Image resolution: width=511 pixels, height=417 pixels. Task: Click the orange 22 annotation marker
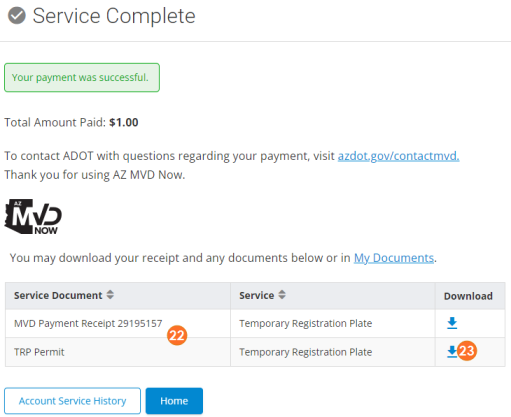(177, 335)
